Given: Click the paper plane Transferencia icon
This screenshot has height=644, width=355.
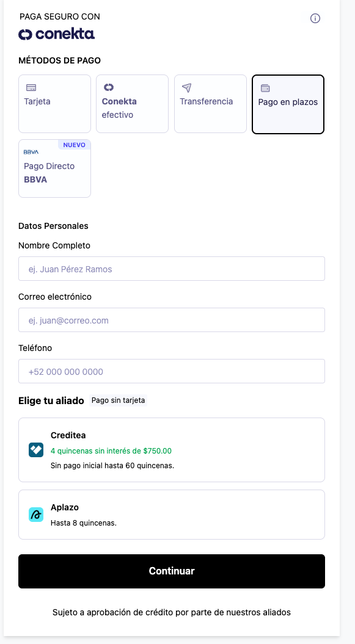Looking at the screenshot, I should [186, 87].
